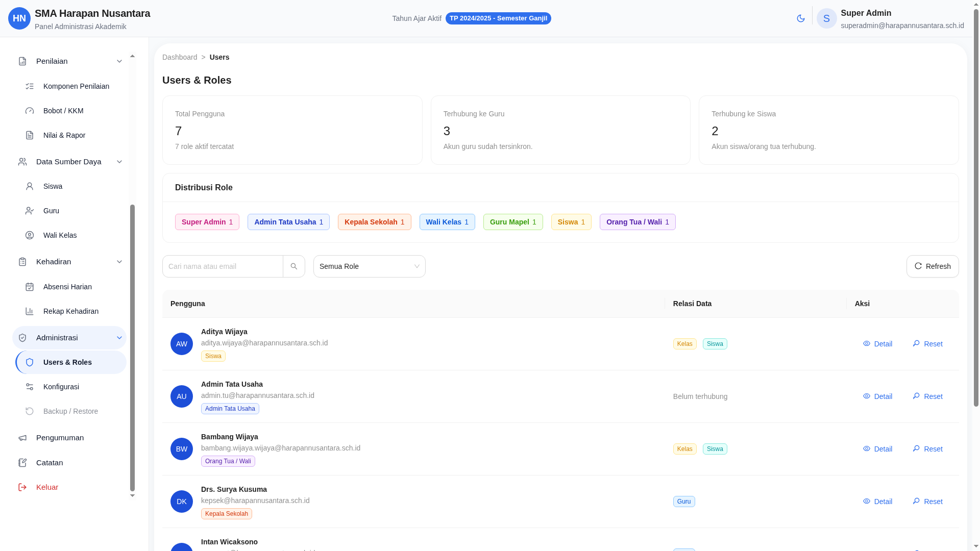View Detail for Aditya Wijaya
980x551 pixels.
[x=877, y=344]
